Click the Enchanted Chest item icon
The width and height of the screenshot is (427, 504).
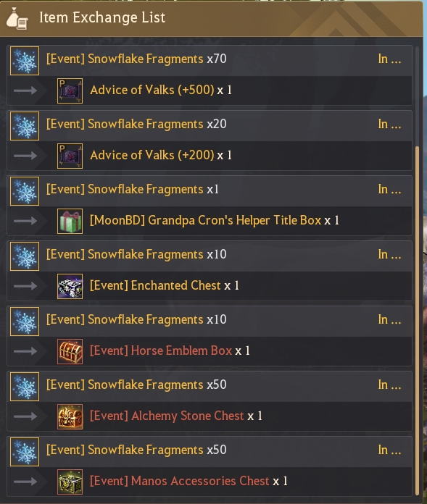70,286
